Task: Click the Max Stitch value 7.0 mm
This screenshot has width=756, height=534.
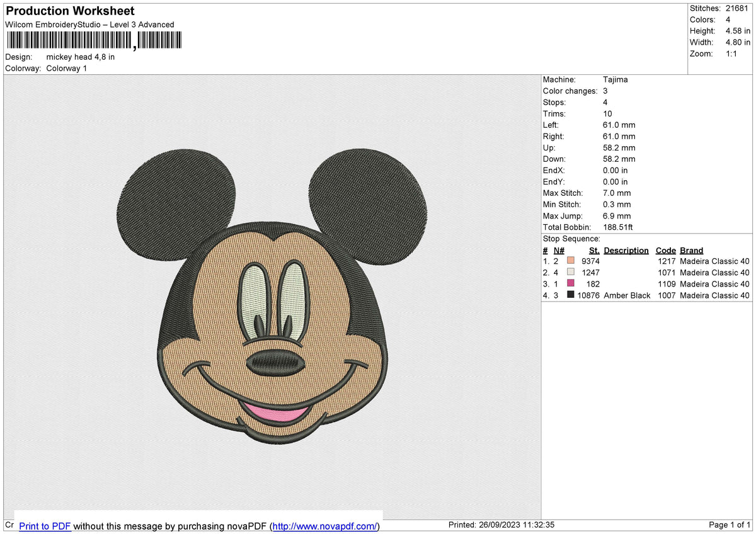Action: click(x=617, y=193)
